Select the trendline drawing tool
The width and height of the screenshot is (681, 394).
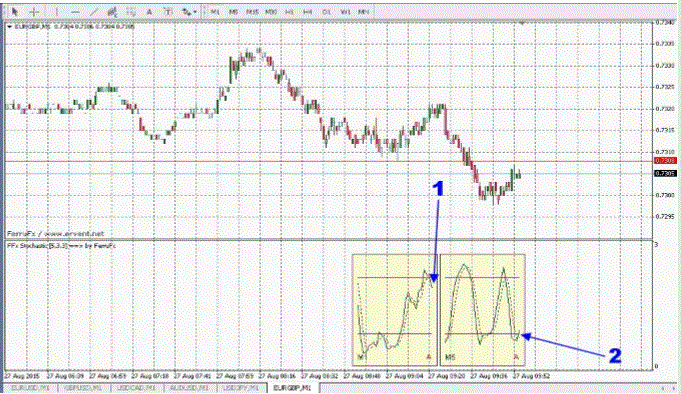click(93, 12)
